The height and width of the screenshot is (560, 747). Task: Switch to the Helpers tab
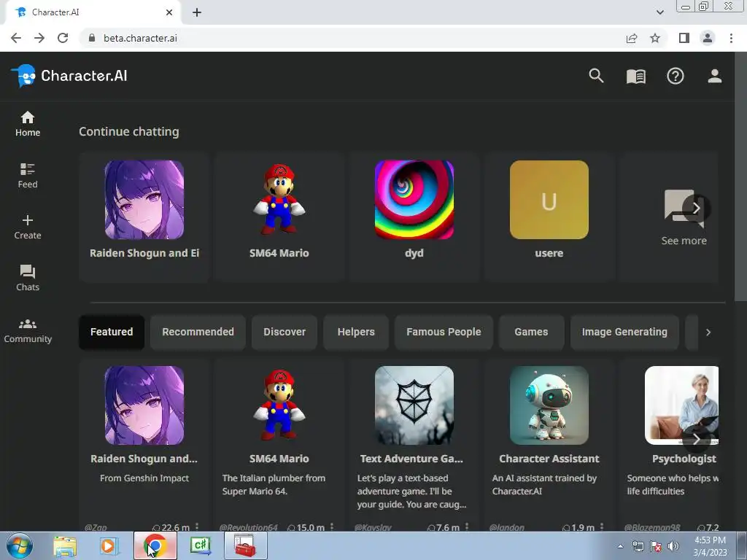356,332
